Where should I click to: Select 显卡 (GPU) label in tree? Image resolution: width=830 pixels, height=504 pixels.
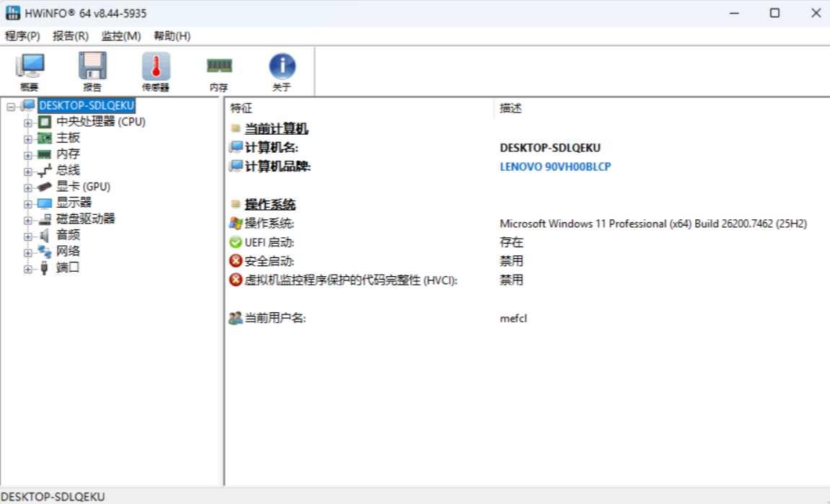[83, 186]
